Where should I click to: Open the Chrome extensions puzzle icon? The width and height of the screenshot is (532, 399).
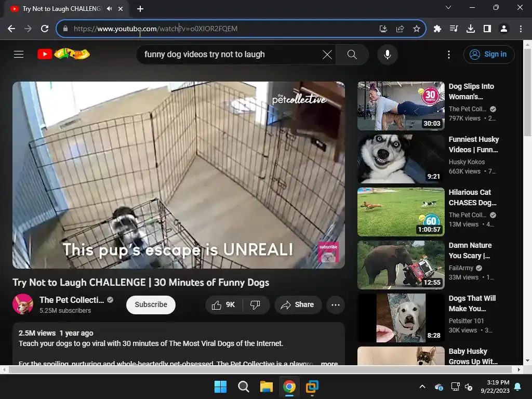tap(437, 29)
